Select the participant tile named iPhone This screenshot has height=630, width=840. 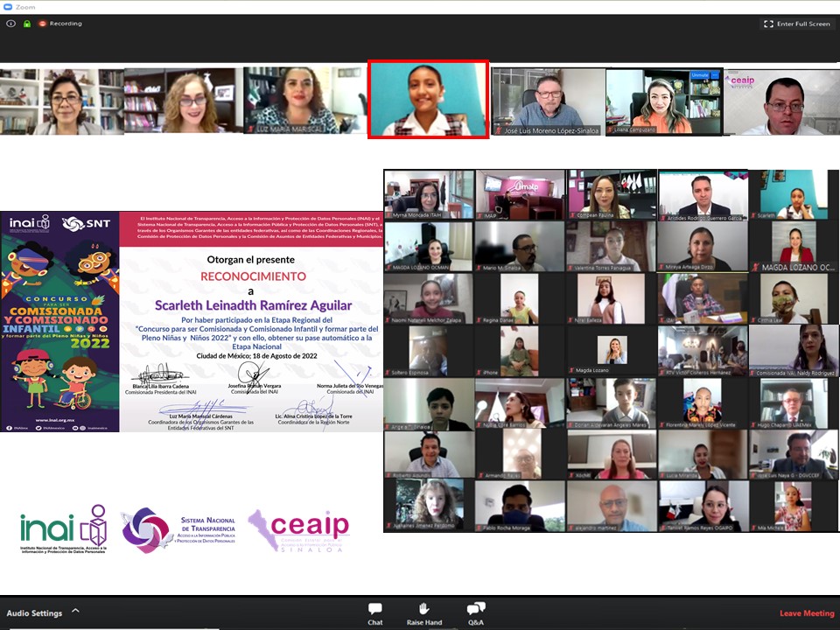click(520, 351)
